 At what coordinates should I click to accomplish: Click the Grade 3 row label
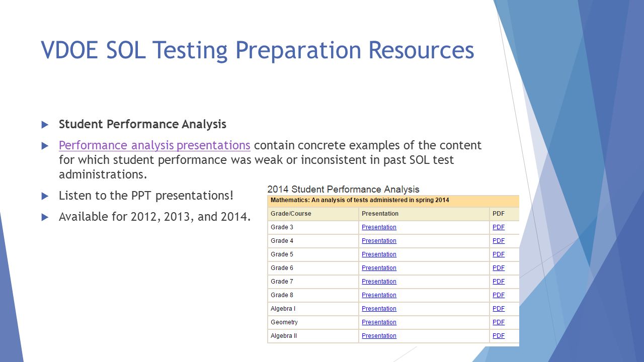282,227
